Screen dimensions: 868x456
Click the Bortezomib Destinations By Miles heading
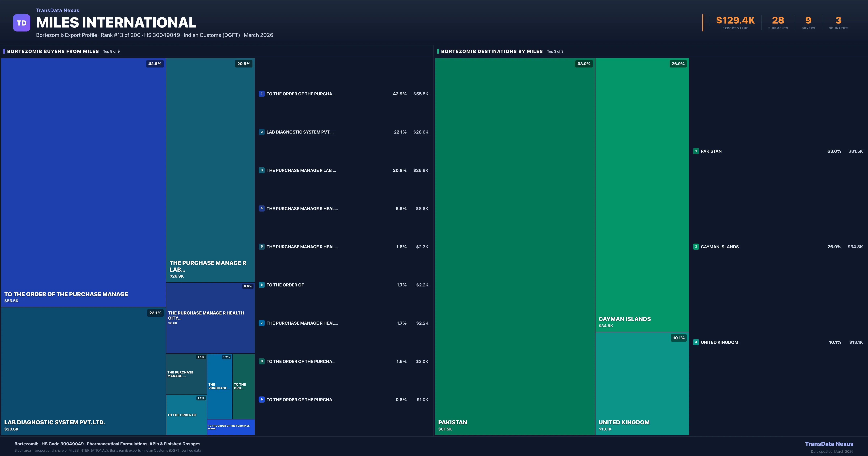(492, 51)
